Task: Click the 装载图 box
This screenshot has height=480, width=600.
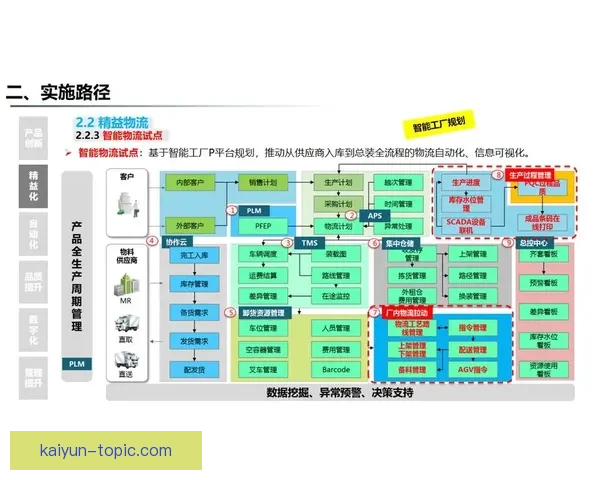Action: point(336,254)
